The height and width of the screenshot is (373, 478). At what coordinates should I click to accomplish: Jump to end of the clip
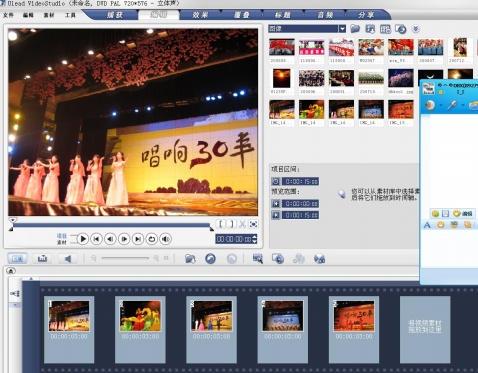pyautogui.click(x=138, y=239)
